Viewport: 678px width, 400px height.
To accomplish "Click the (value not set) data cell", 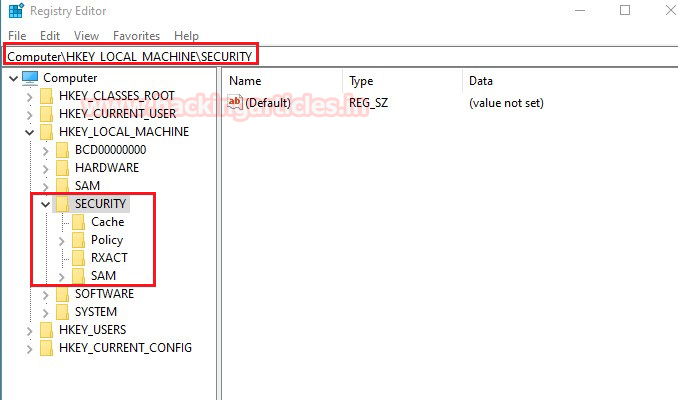I will coord(506,103).
